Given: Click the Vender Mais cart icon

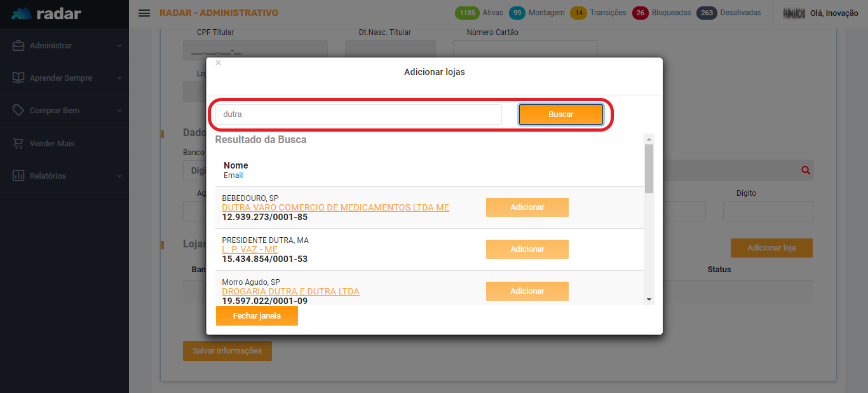Looking at the screenshot, I should (x=18, y=144).
